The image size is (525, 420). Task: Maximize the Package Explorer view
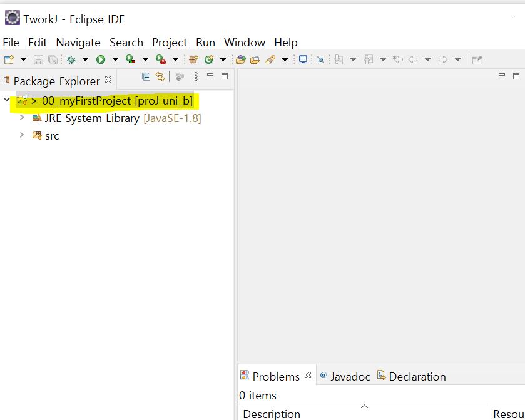pos(225,76)
